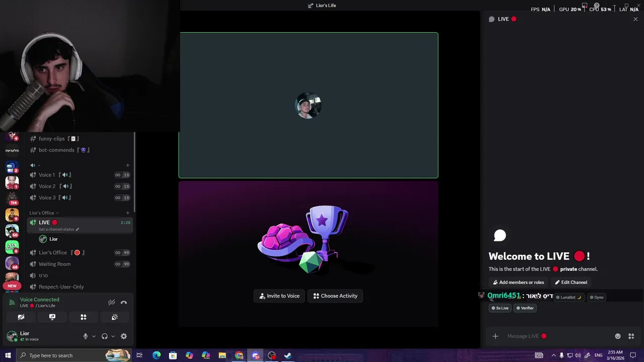
Task: Select the Dyno role chip
Action: [x=596, y=297]
